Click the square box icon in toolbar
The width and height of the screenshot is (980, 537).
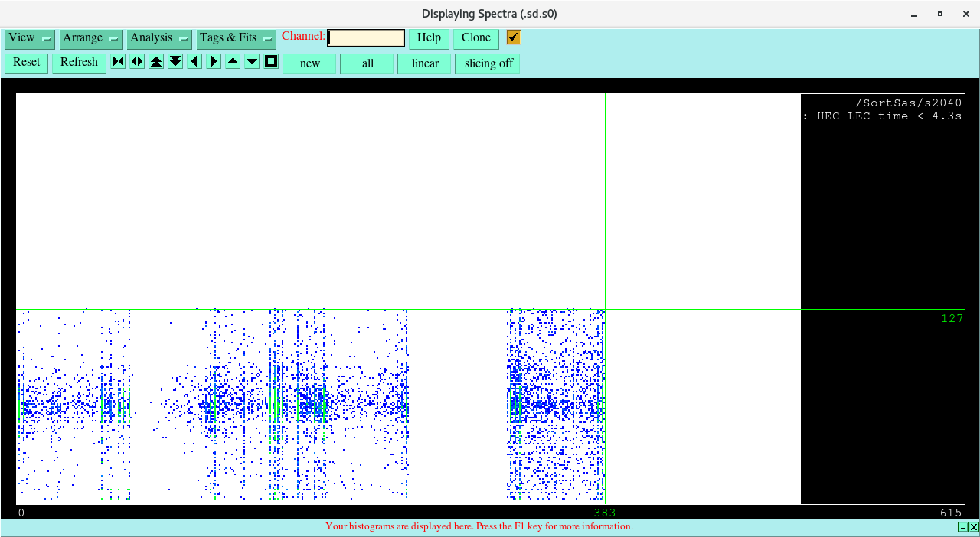271,62
